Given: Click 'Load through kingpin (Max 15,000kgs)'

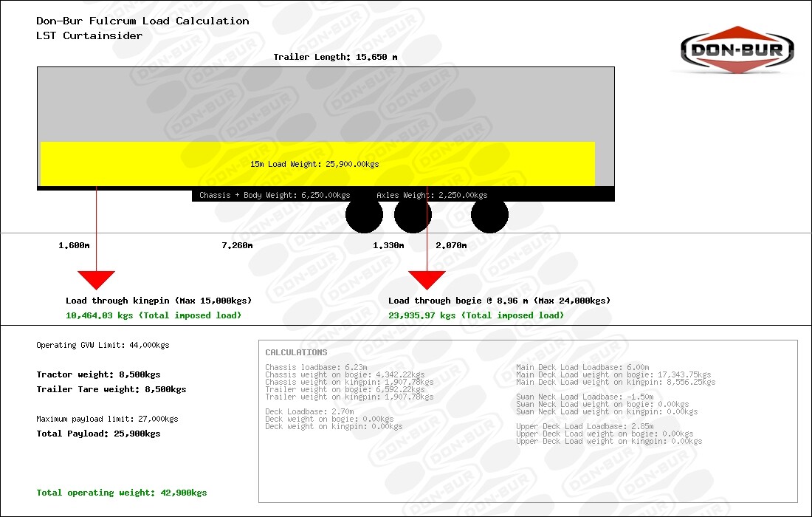Looking at the screenshot, I should pos(159,301).
